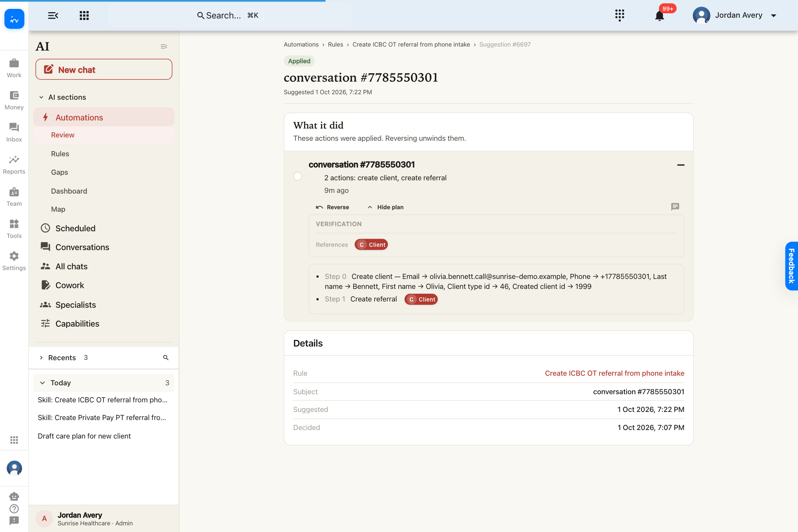Open the Team section

click(x=14, y=197)
